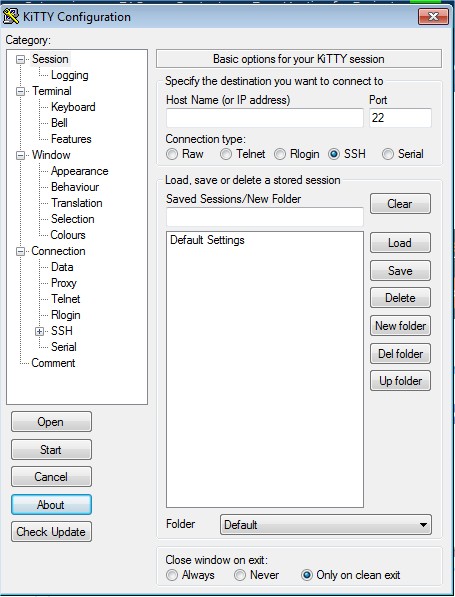Select Session category in tree

tap(50, 59)
